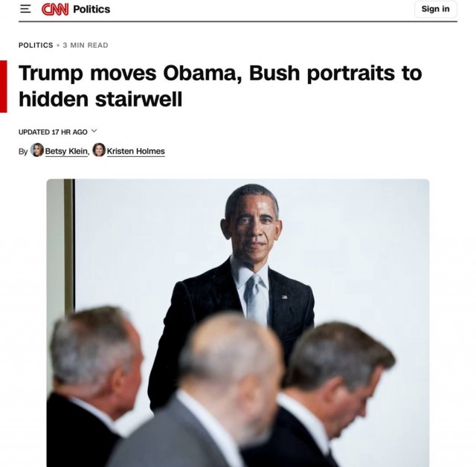Open Kristen Holmes's author avatar

pyautogui.click(x=99, y=150)
